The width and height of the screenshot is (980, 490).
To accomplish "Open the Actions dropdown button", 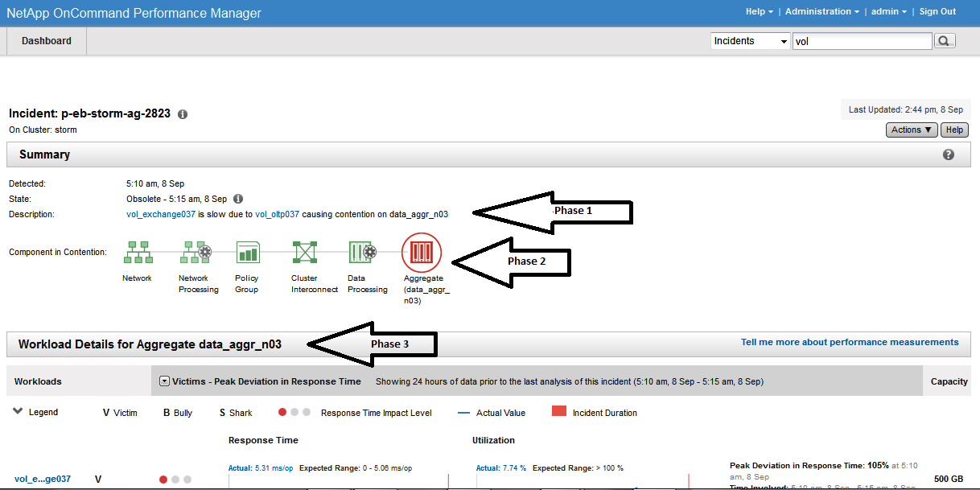I will [x=912, y=130].
